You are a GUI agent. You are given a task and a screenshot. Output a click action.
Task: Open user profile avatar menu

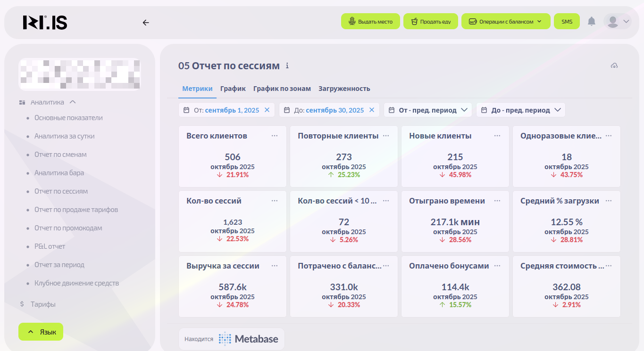[617, 21]
